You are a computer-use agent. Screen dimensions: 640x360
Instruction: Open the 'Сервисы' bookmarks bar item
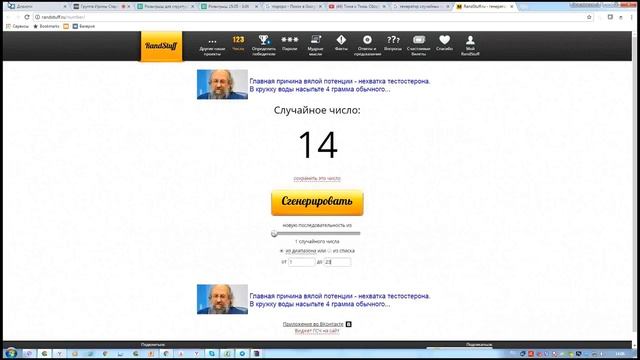18,26
